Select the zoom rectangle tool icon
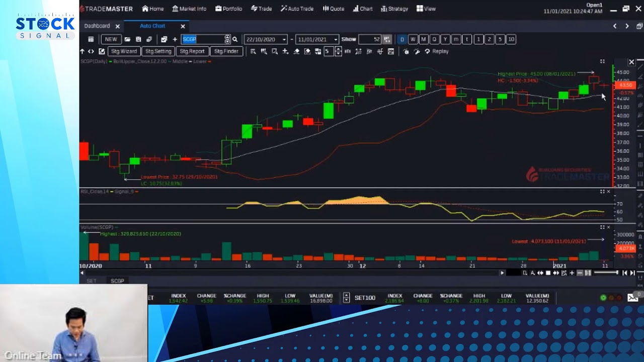This screenshot has height=362, width=644. tap(275, 51)
